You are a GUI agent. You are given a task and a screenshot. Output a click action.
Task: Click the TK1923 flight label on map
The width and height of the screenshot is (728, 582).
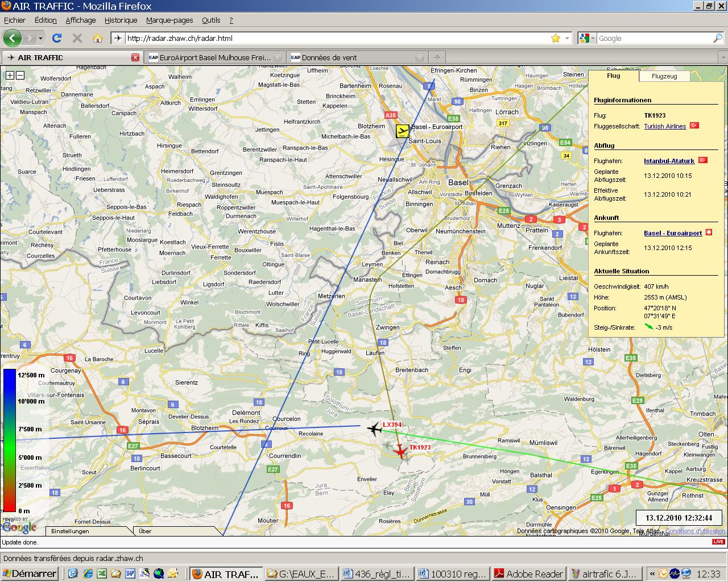tap(420, 447)
